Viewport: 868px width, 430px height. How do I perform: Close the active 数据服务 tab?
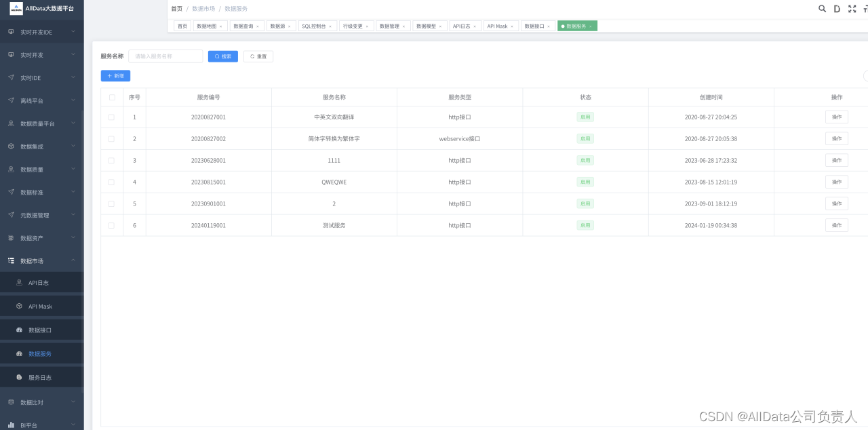pyautogui.click(x=591, y=26)
